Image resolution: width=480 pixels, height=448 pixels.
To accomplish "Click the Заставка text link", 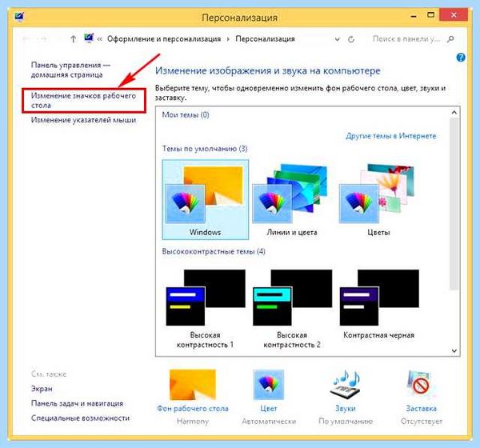I will (422, 409).
